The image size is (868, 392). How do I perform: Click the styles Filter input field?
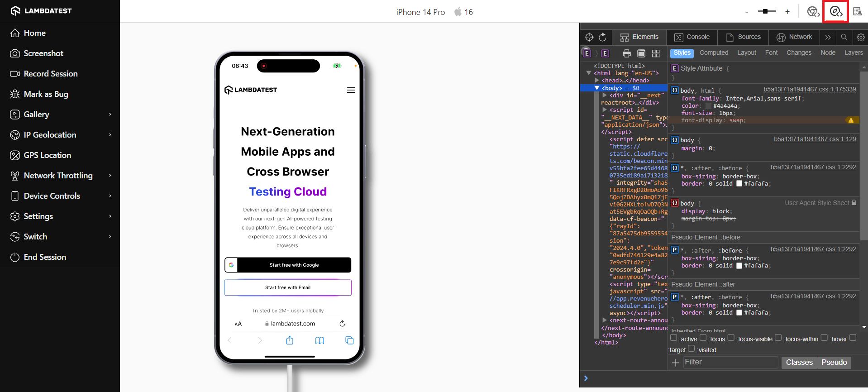coord(730,362)
